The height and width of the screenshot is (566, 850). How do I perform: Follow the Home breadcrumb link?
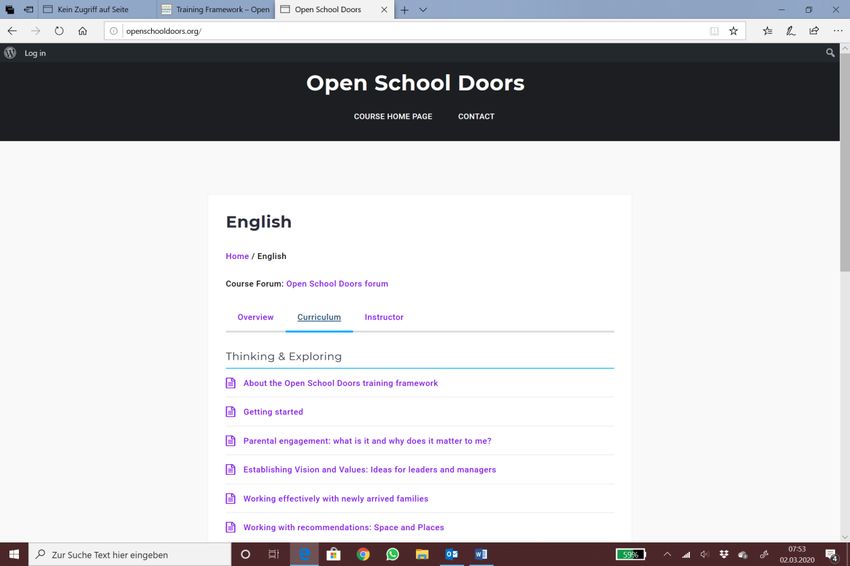[x=237, y=256]
